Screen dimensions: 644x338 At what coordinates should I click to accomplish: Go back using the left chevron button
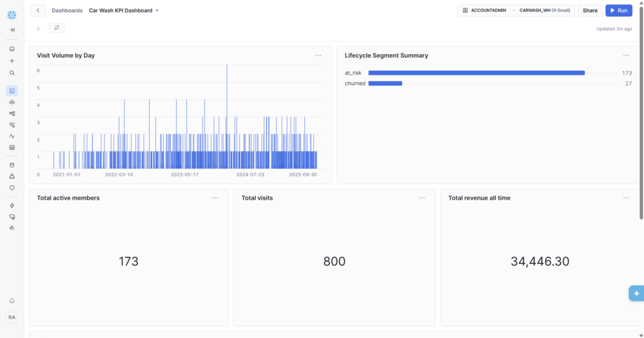38,11
